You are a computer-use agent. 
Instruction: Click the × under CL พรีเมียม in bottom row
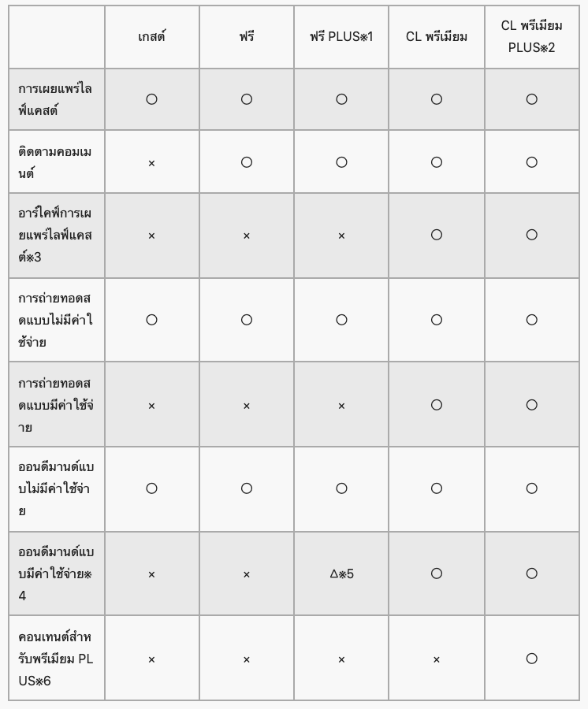point(437,659)
